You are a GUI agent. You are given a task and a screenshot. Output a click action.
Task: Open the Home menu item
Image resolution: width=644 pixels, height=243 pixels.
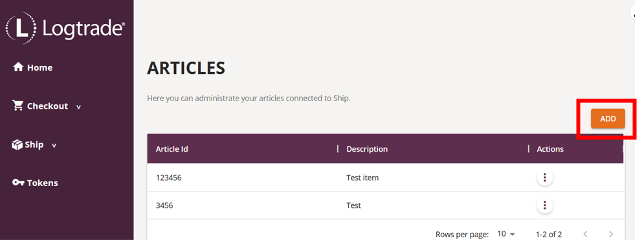33,67
